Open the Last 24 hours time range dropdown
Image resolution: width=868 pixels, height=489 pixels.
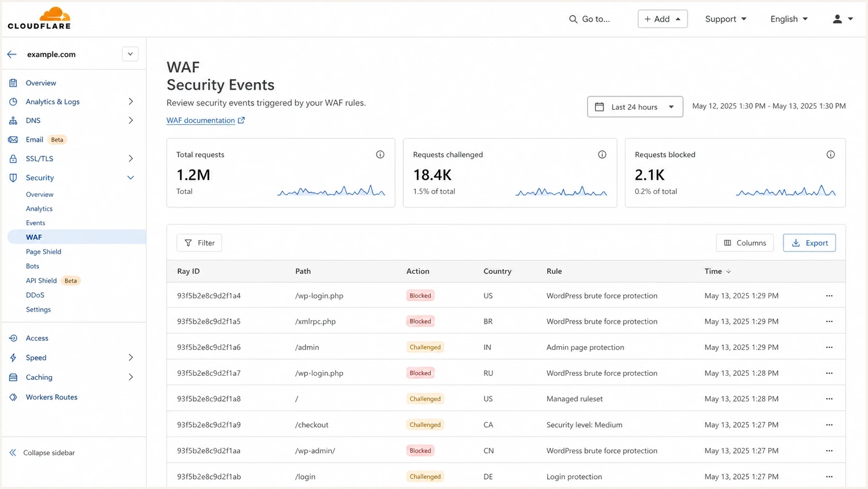635,107
